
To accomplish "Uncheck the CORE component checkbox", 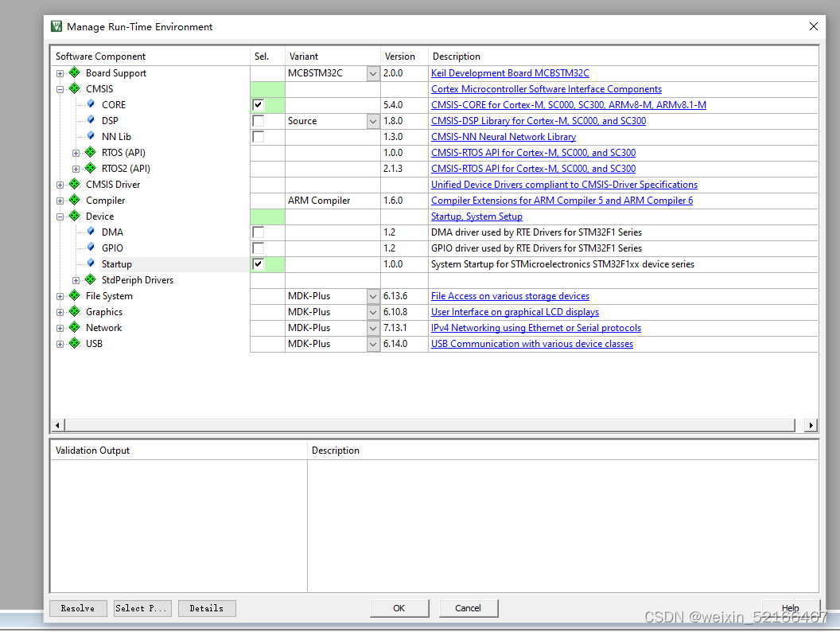I will 259,104.
